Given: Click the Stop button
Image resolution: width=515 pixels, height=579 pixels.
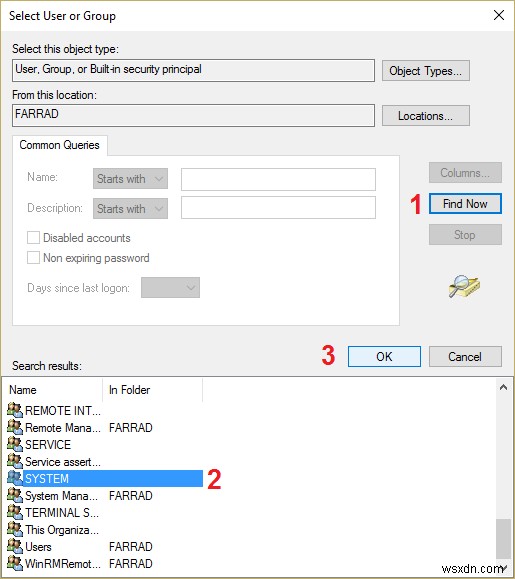Looking at the screenshot, I should pyautogui.click(x=465, y=234).
